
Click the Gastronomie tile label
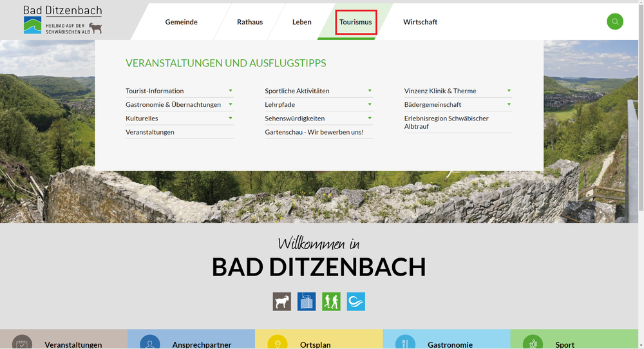450,345
